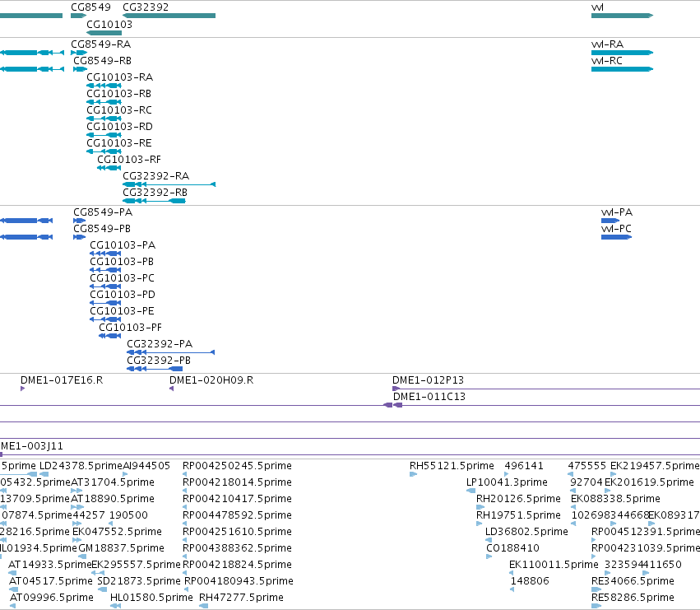Screen dimensions: 700x610
Task: Click EST LP10041.3prime
Action: pyautogui.click(x=507, y=482)
